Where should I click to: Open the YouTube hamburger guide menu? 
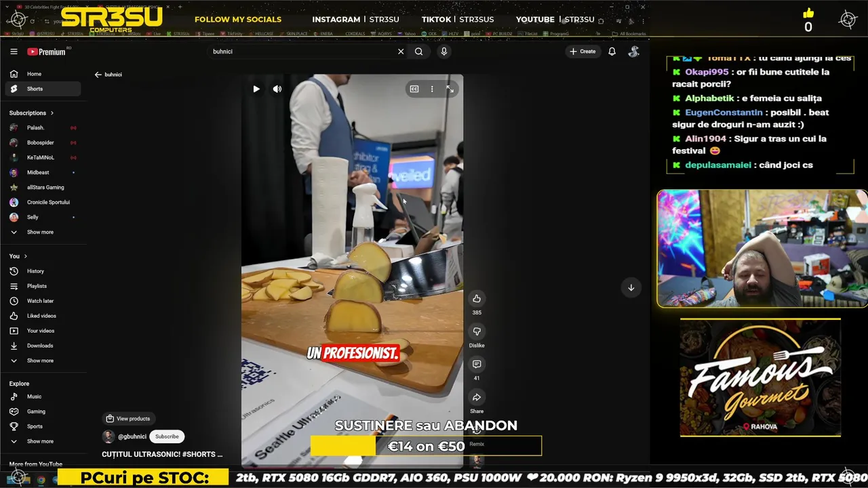coord(14,52)
